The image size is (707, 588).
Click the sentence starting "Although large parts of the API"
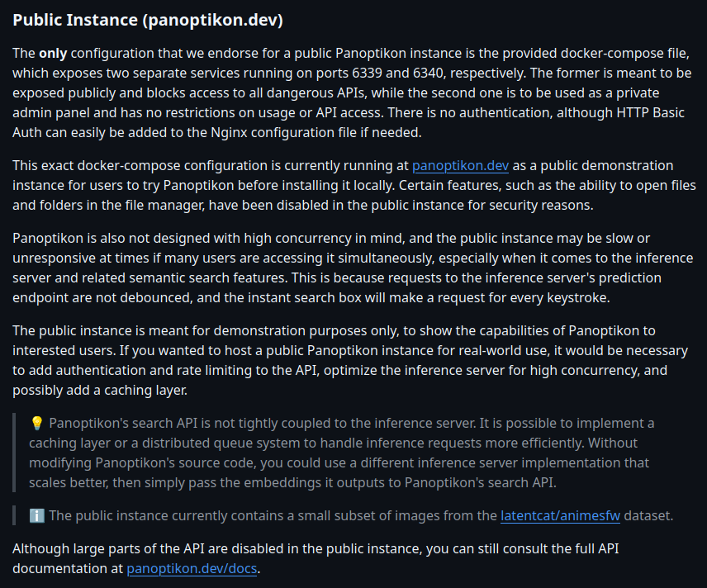(x=316, y=559)
